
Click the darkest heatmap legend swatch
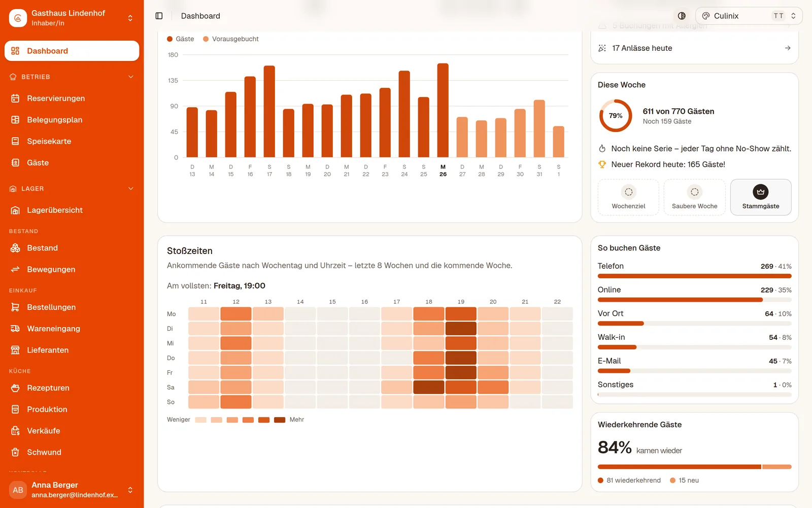tap(280, 420)
